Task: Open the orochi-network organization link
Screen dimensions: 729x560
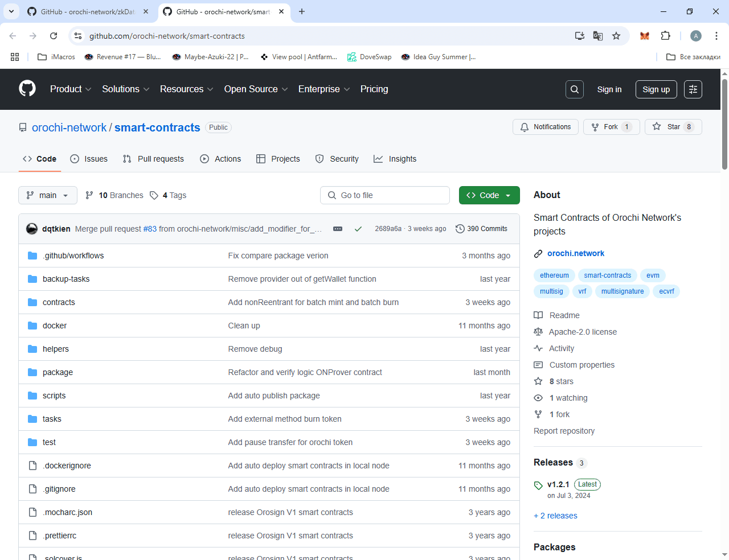Action: (69, 127)
